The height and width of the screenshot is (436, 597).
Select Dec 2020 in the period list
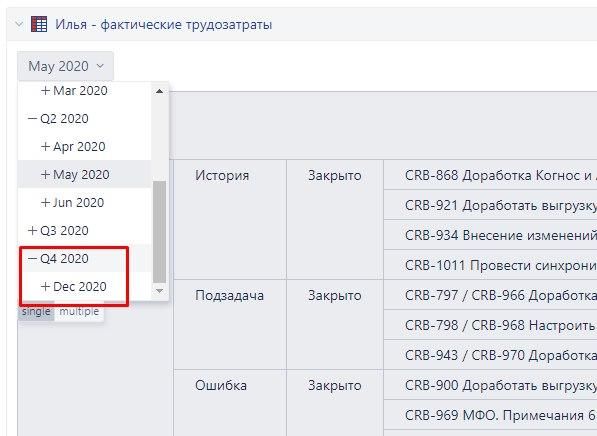[80, 287]
